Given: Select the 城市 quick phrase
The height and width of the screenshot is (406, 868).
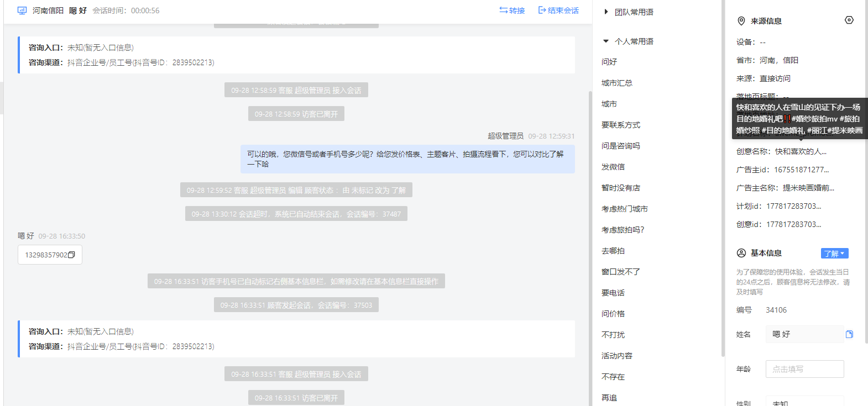Looking at the screenshot, I should click(609, 104).
